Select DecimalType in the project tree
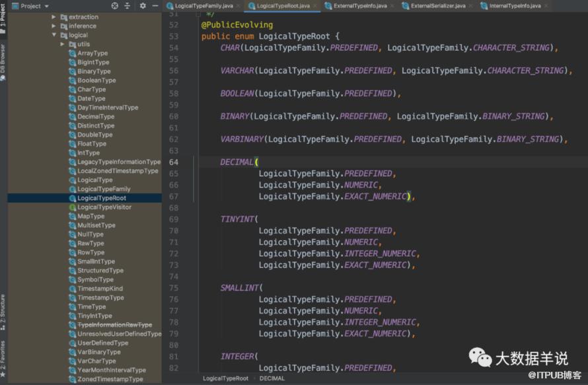Screen dimensions: 588x385 96,117
